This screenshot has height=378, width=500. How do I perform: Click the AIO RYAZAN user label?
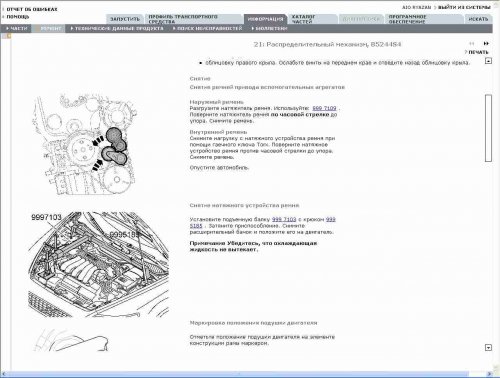(x=417, y=7)
